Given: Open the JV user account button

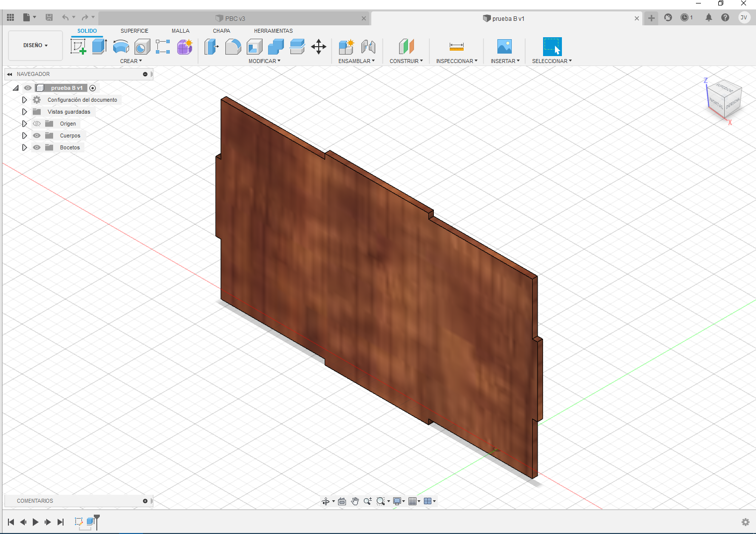Looking at the screenshot, I should coord(744,17).
